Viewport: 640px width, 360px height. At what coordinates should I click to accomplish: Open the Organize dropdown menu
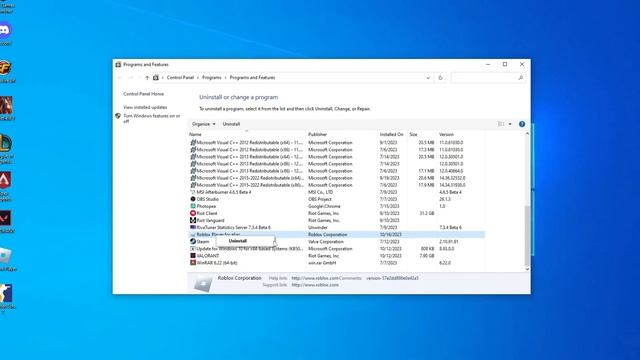point(203,124)
